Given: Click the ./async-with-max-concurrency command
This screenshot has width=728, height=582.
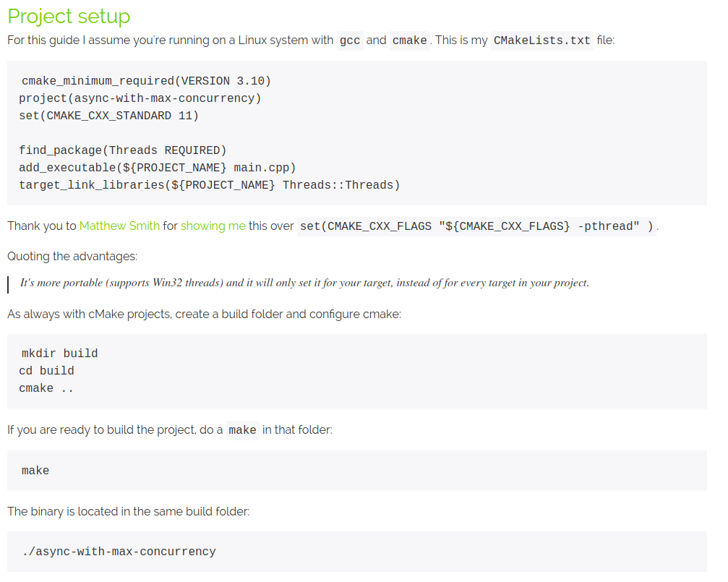Looking at the screenshot, I should tap(119, 552).
